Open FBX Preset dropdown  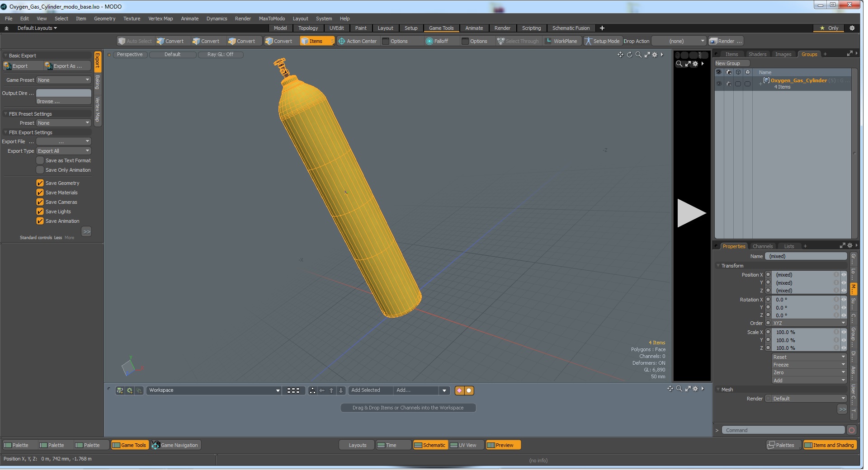pos(64,123)
